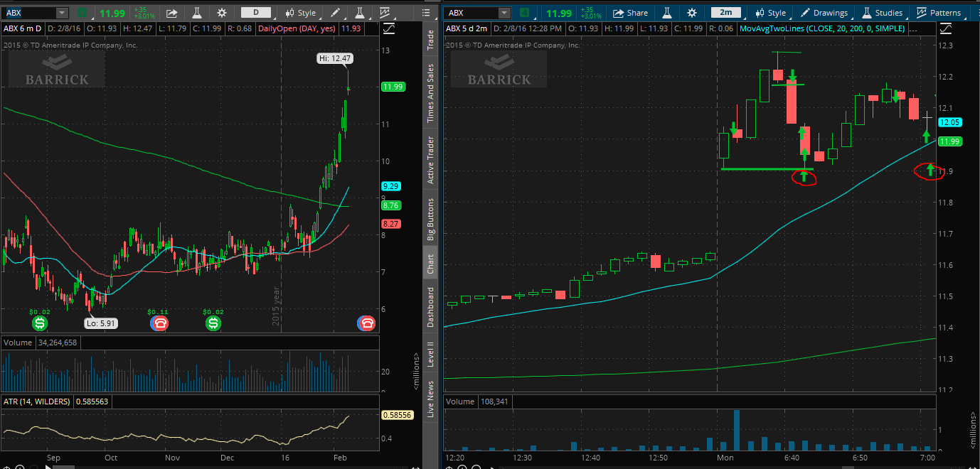Switch to Times And Sales side tab

(x=430, y=94)
